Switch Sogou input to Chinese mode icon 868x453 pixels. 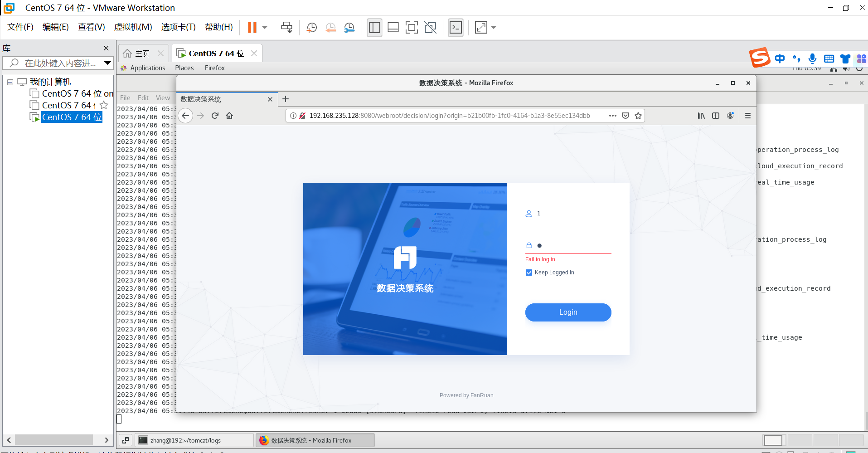[x=780, y=58]
